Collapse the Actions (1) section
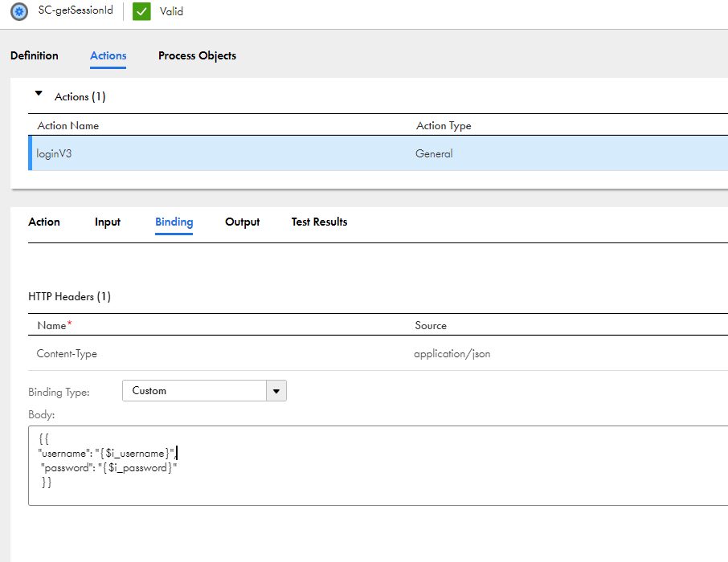Viewport: 728px width, 562px height. [x=39, y=93]
